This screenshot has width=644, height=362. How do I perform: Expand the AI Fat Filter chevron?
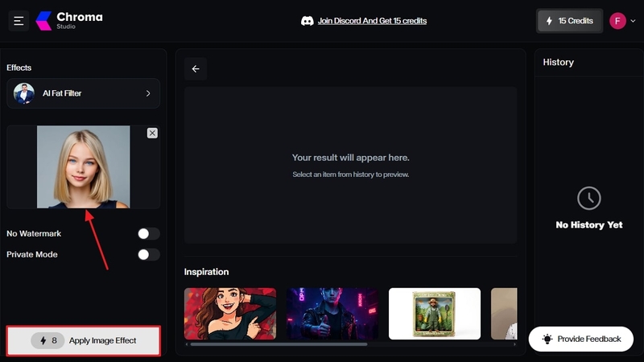point(148,93)
